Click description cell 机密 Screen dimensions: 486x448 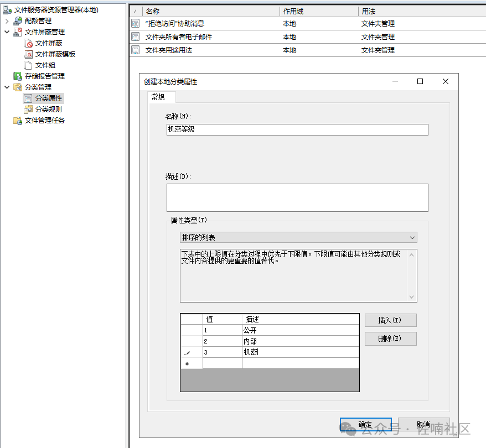pyautogui.click(x=301, y=352)
